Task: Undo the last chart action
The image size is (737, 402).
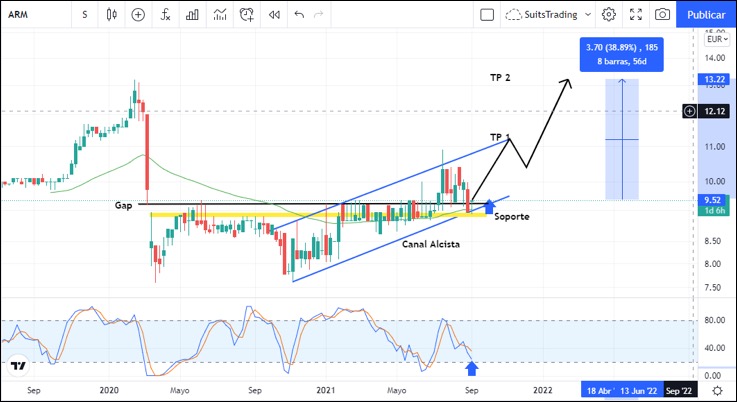Action: [x=299, y=15]
